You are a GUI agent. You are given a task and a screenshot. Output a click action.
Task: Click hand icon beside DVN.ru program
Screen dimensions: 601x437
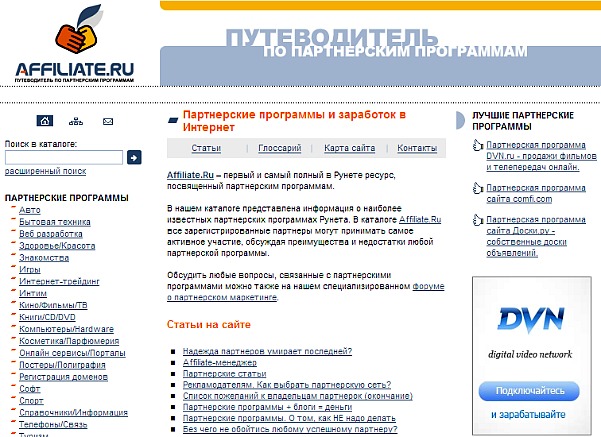tap(477, 145)
